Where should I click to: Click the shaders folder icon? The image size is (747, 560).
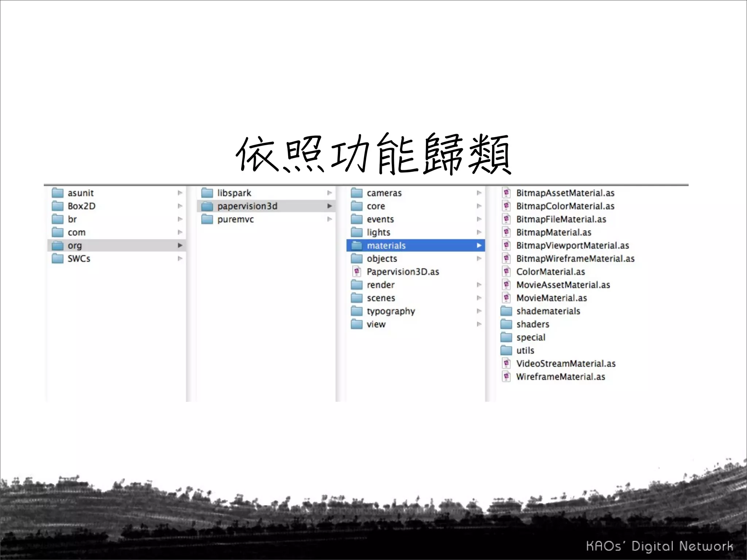[x=506, y=324]
